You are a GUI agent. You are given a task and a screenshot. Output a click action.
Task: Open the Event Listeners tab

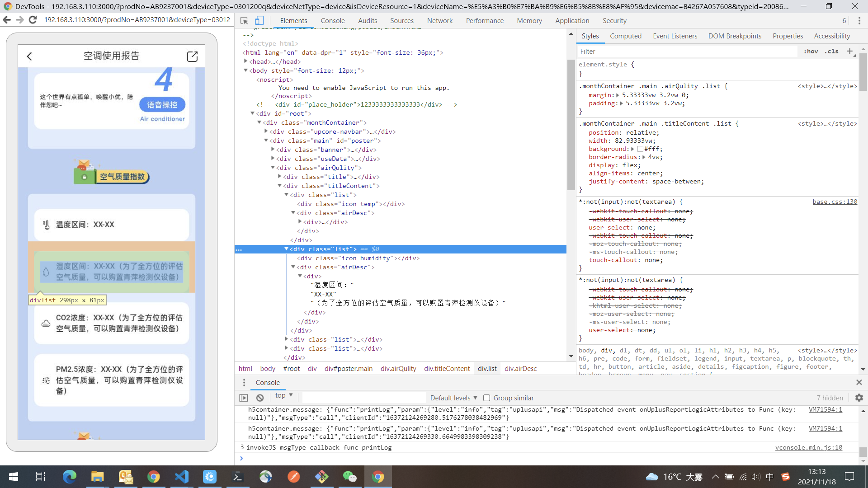pos(675,36)
